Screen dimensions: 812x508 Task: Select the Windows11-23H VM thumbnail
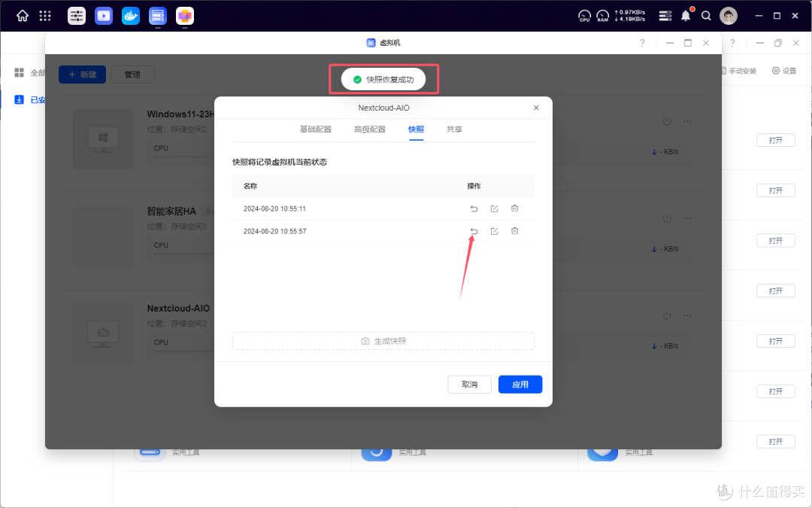tap(103, 139)
